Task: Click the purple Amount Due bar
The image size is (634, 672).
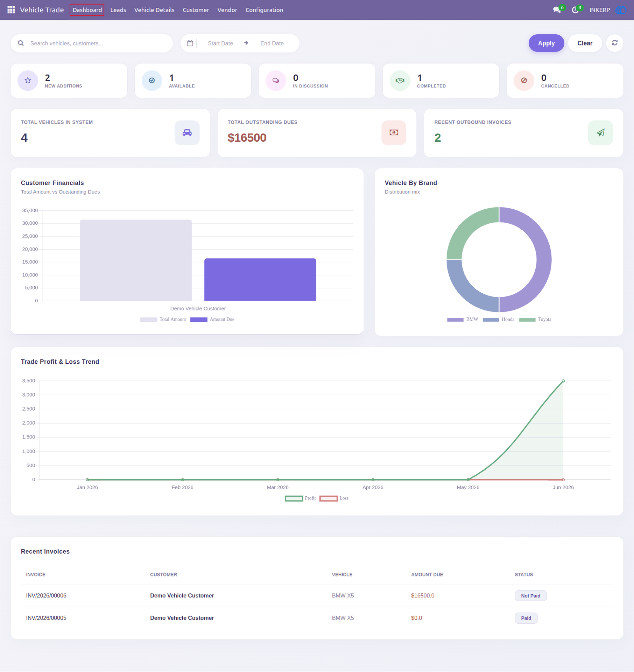Action: [x=260, y=279]
